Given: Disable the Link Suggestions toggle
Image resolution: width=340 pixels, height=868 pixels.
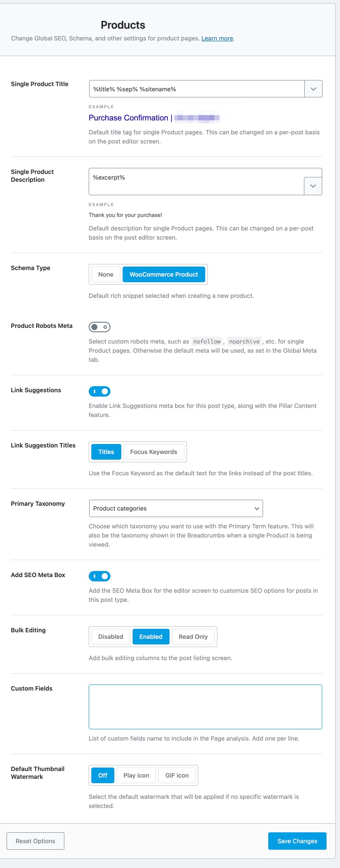Looking at the screenshot, I should 99,391.
